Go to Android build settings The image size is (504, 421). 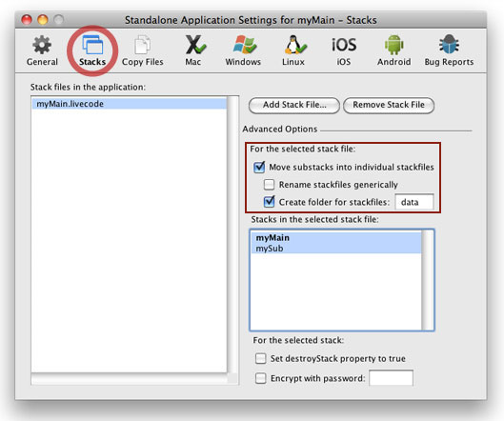tap(394, 50)
